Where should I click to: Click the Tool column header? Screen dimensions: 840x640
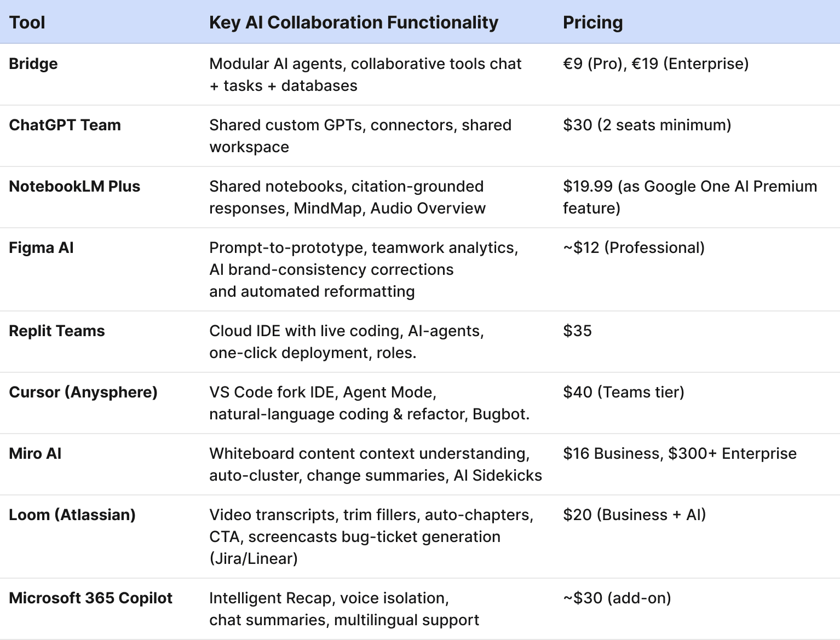pyautogui.click(x=27, y=22)
